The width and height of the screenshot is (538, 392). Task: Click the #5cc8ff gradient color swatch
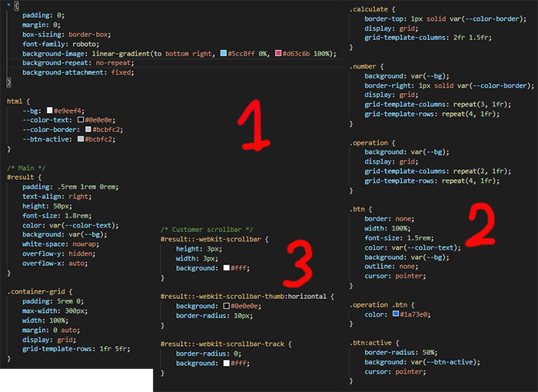224,53
